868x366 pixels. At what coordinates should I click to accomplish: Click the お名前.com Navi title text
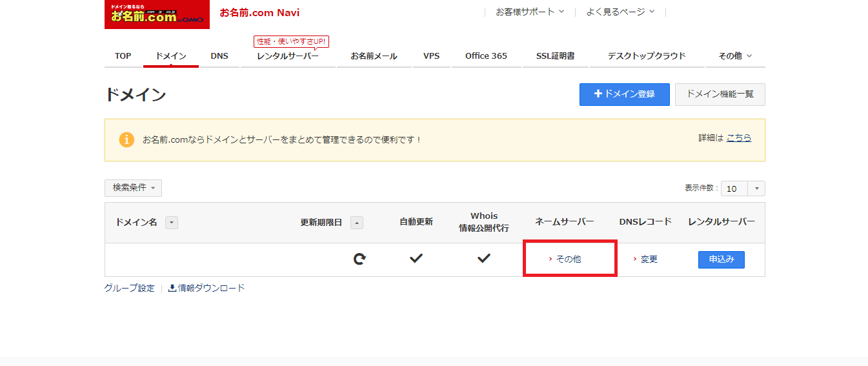[x=259, y=13]
